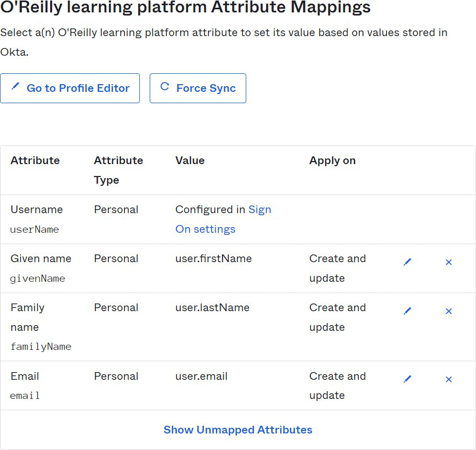The image size is (476, 450).
Task: Click Create and update in Email row
Action: [338, 385]
